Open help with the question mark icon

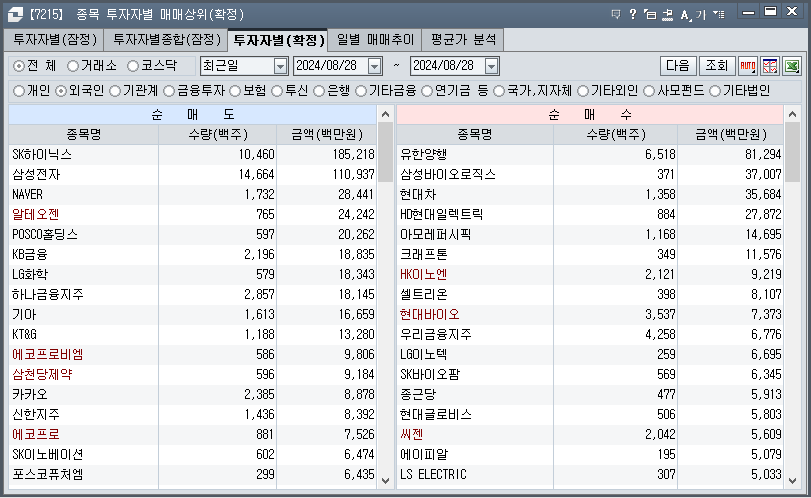(x=633, y=14)
